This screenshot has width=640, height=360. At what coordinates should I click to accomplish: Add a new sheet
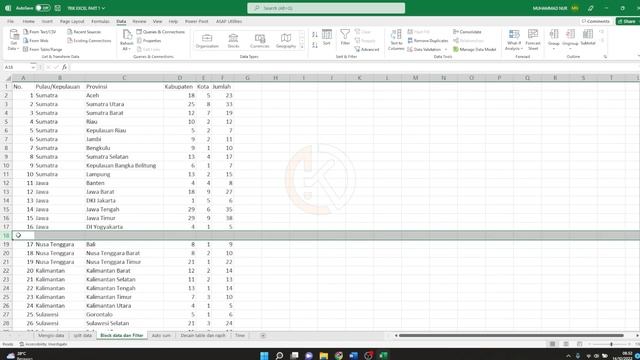tap(263, 336)
